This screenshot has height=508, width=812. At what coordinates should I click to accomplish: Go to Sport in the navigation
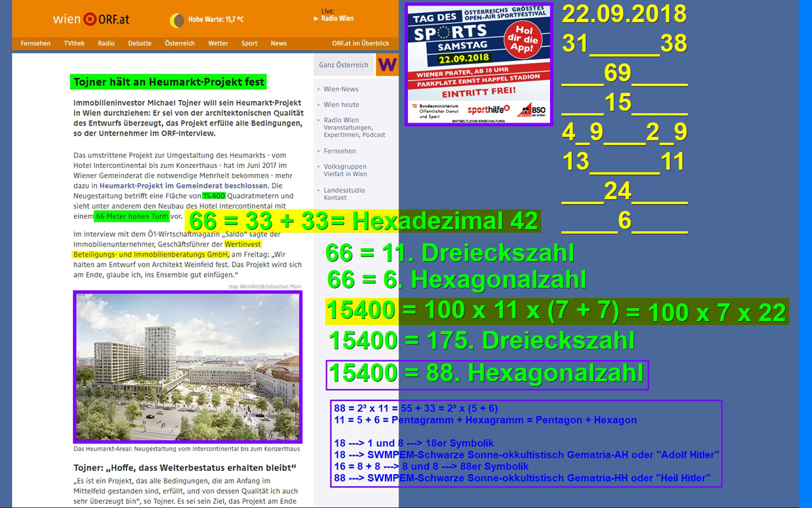pyautogui.click(x=250, y=43)
